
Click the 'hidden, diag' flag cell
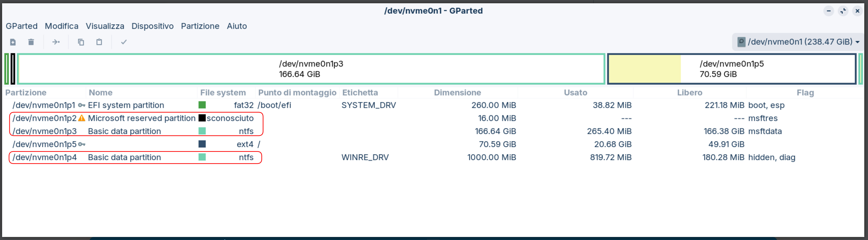772,157
